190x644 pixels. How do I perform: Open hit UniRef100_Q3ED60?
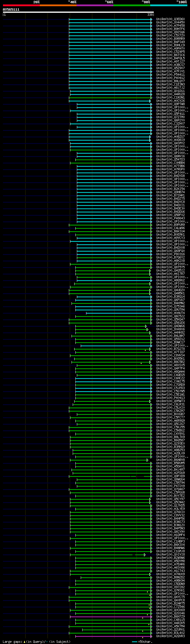pos(170,19)
